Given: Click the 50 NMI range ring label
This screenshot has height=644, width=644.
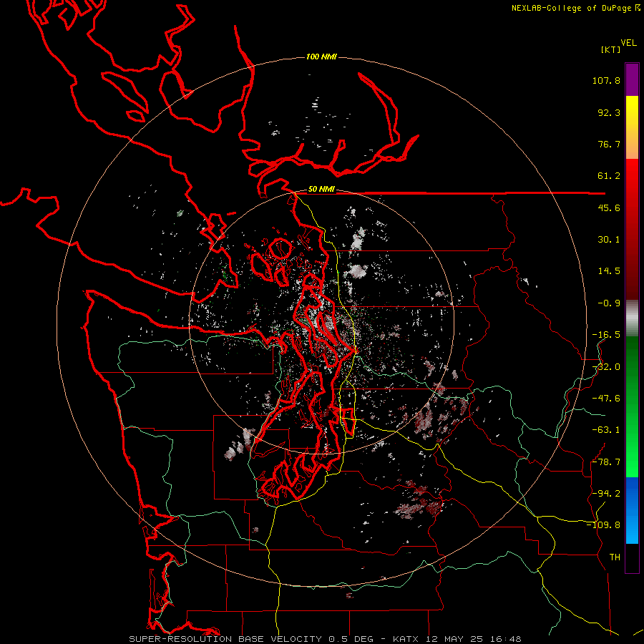Looking at the screenshot, I should point(321,190).
